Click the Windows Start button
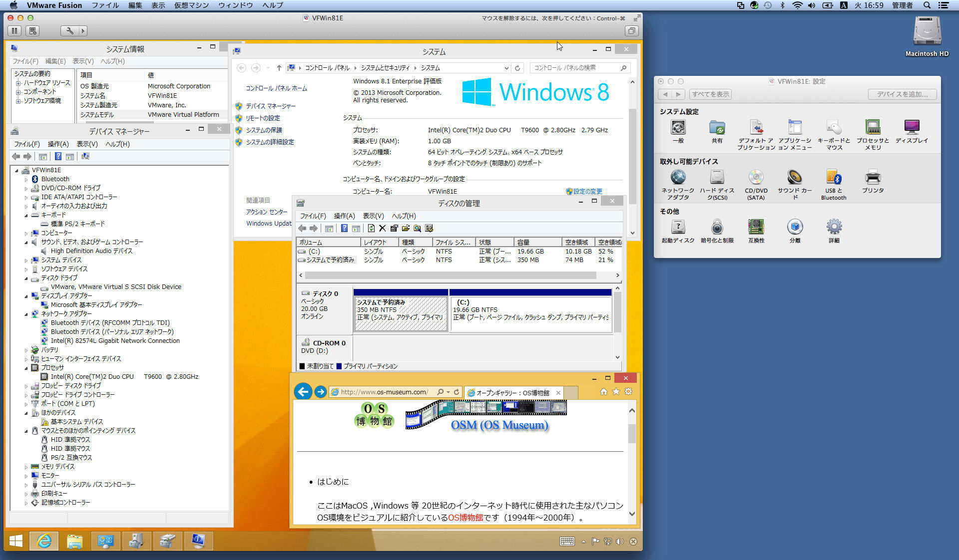The image size is (959, 560). click(x=16, y=541)
